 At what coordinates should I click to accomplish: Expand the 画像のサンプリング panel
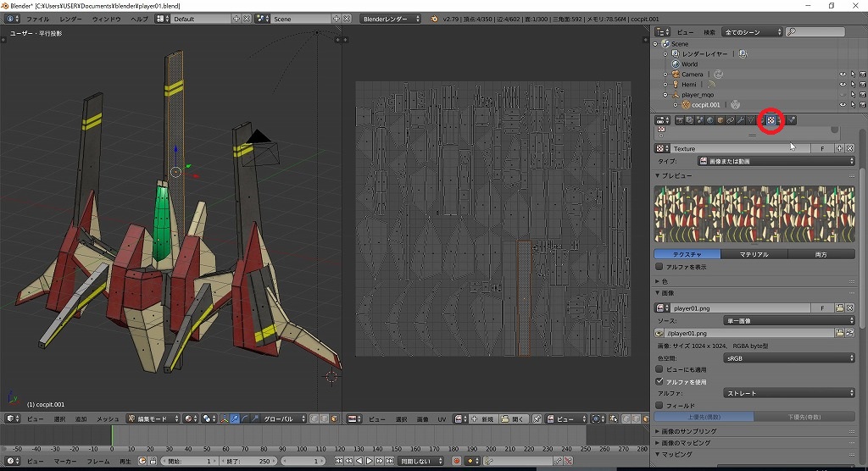[687, 431]
